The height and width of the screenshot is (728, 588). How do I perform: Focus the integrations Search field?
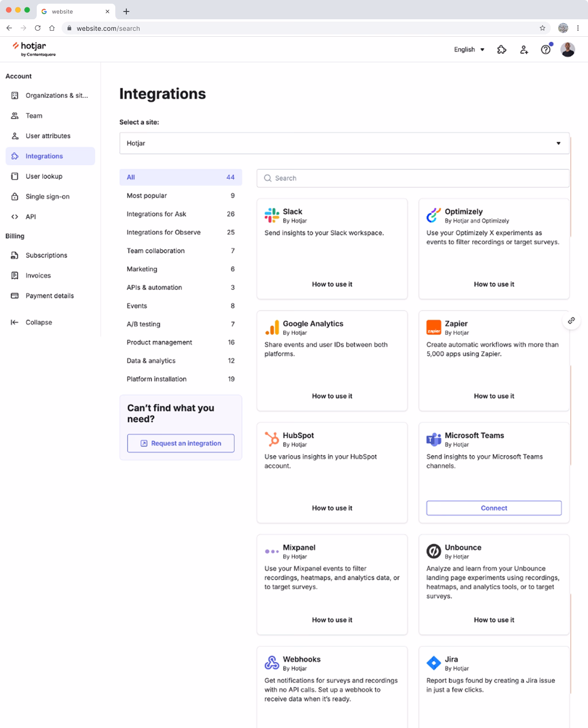tap(413, 178)
